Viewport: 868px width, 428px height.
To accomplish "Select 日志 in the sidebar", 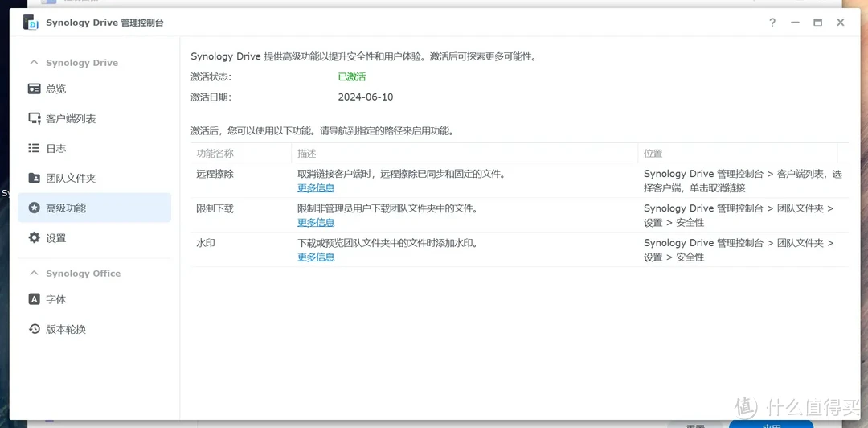I will (95, 149).
